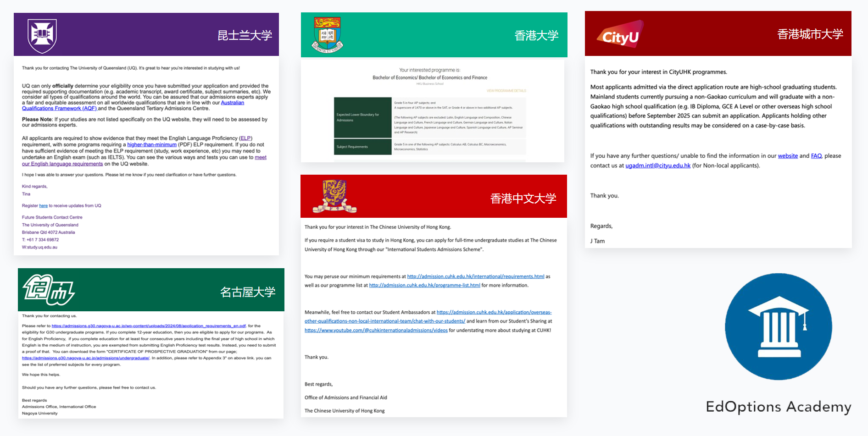Click the Chinese University of Hong Kong emblem
This screenshot has width=868, height=436.
335,196
